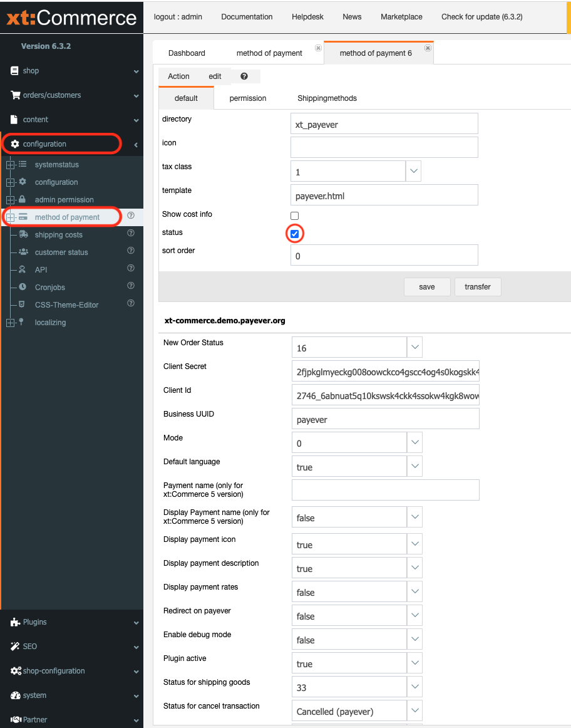Click the transfer button
Screen dimensions: 571x728
tap(478, 287)
